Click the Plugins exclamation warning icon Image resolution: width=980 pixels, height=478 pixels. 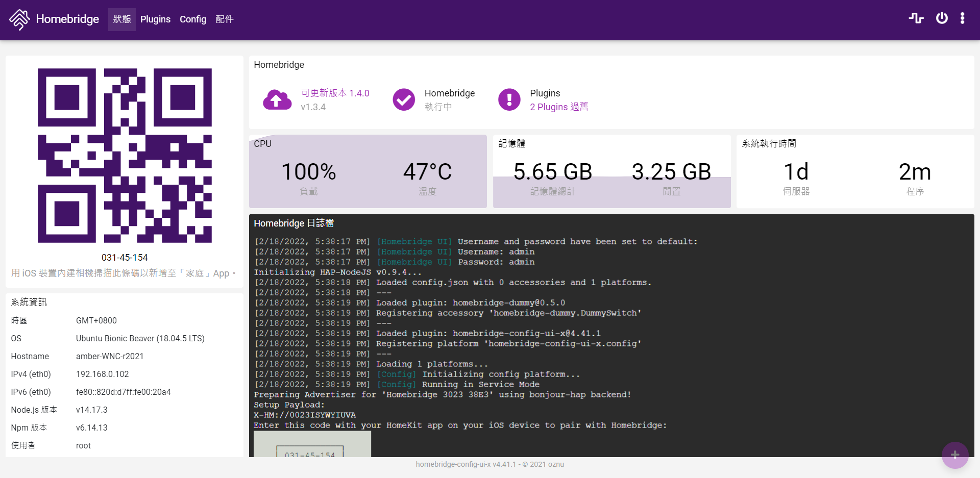point(509,99)
